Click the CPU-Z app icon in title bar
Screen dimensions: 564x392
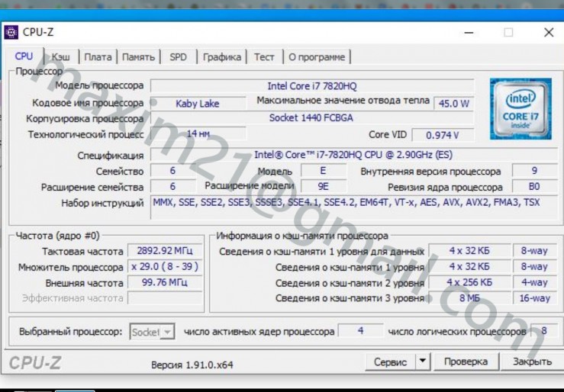(11, 32)
